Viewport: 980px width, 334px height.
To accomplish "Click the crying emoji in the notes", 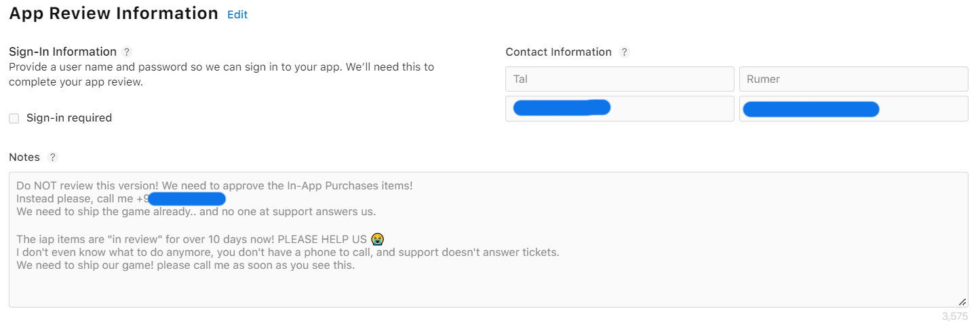I will coord(378,239).
